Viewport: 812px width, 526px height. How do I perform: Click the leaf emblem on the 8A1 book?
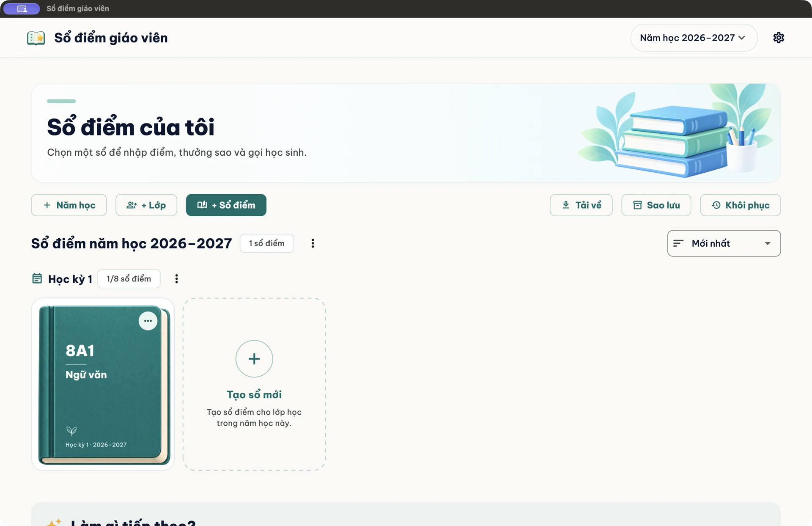[x=71, y=431]
